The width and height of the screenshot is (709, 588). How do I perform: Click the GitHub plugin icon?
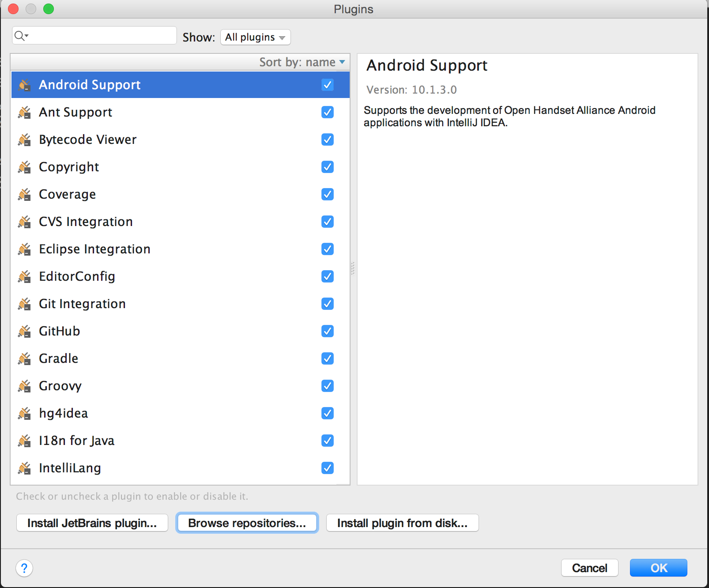(24, 331)
